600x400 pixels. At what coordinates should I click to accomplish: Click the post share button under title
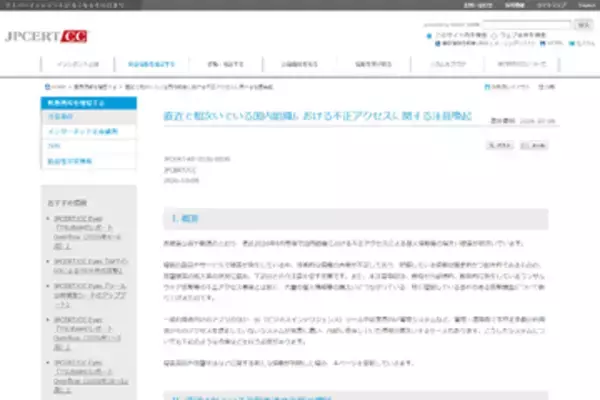[500, 145]
